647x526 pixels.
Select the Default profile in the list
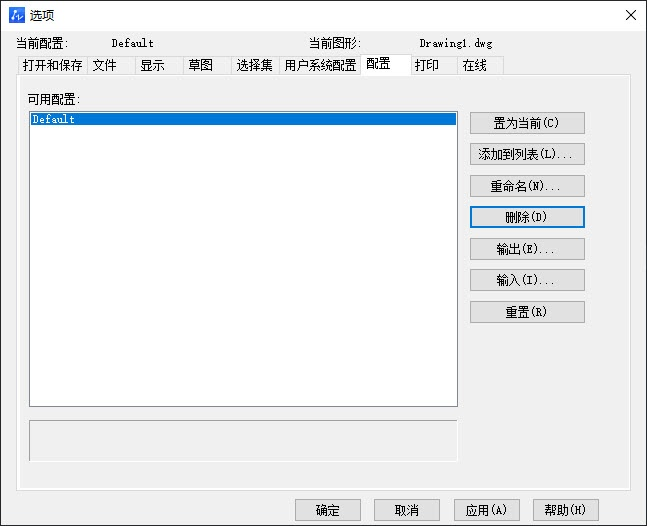(x=243, y=119)
